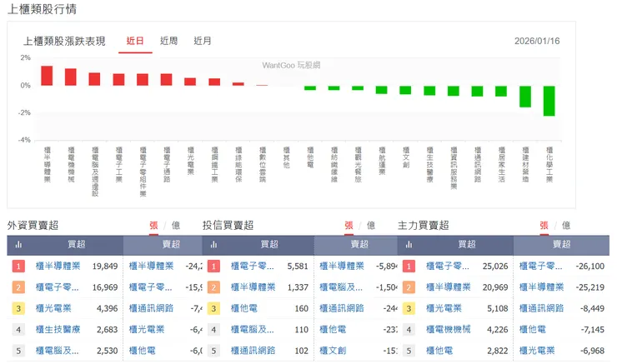Switch to the 近月 tab

coord(203,41)
